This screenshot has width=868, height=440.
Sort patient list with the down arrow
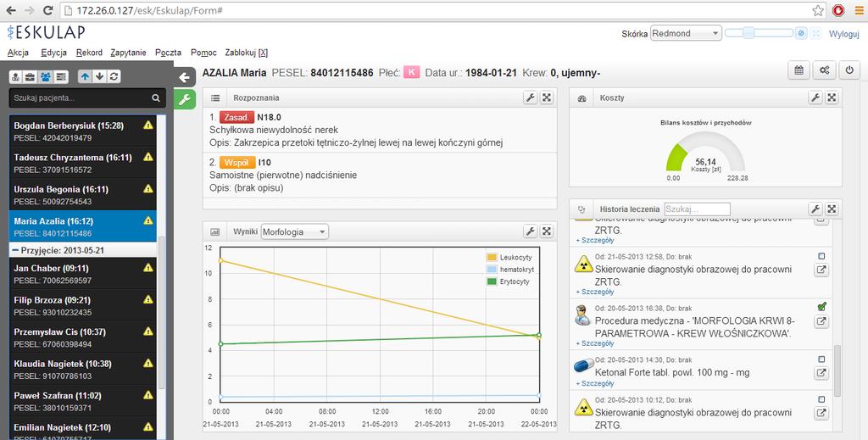[100, 76]
